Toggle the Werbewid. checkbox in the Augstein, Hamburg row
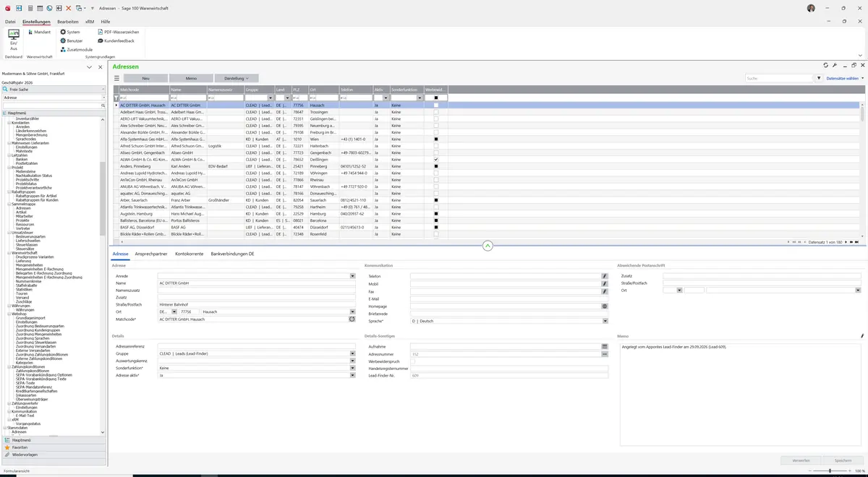Screen dimensions: 868x477 coord(435,214)
